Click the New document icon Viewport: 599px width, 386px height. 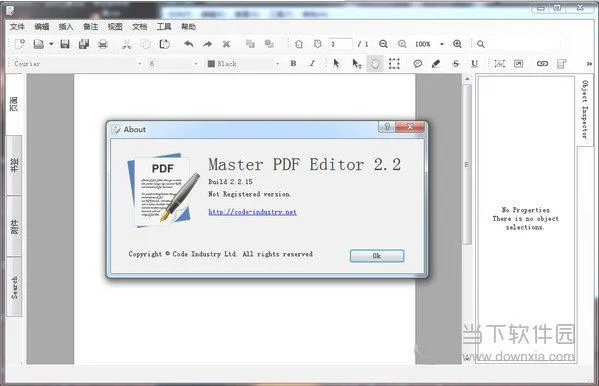coord(19,44)
